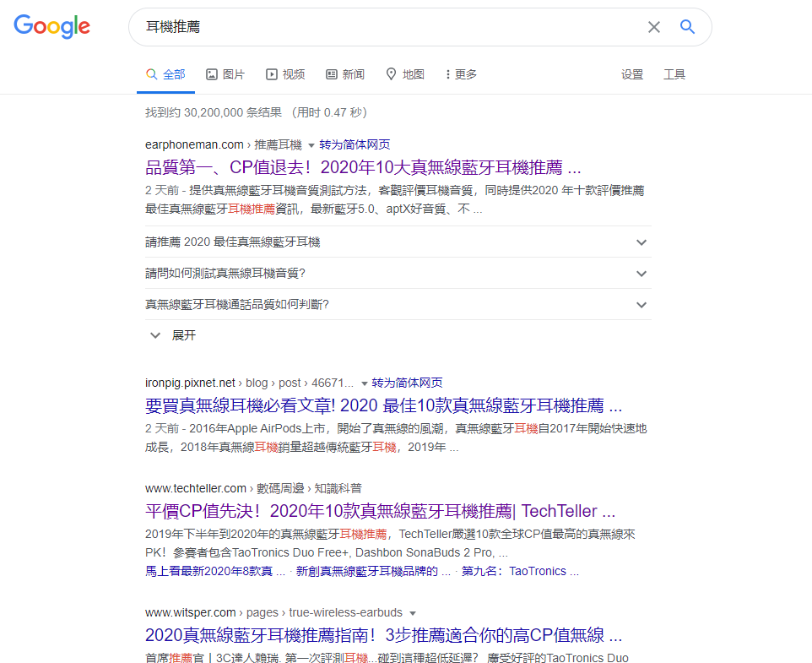The height and width of the screenshot is (663, 812).
Task: Open dropdown arrow beside earphoneman.com URL
Action: tap(311, 145)
